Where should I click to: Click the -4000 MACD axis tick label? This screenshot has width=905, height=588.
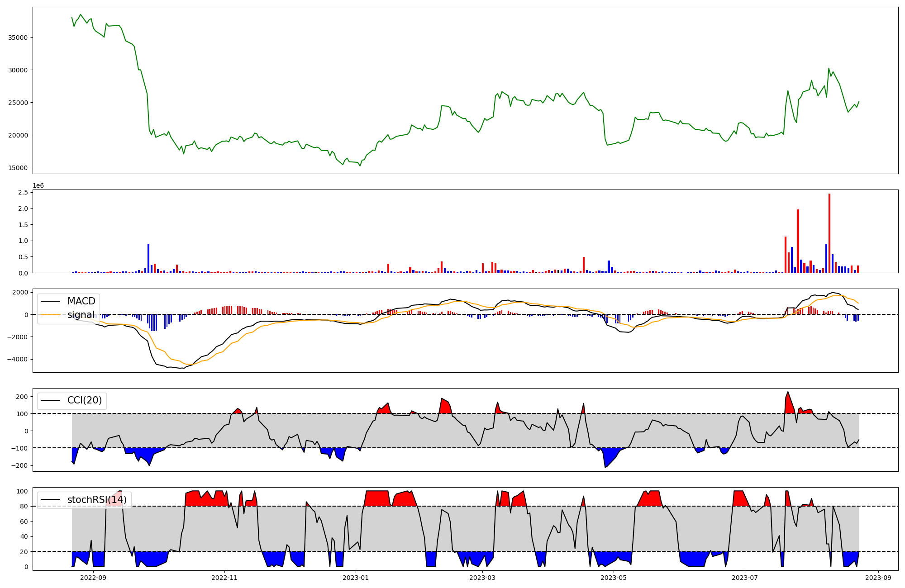pos(17,359)
